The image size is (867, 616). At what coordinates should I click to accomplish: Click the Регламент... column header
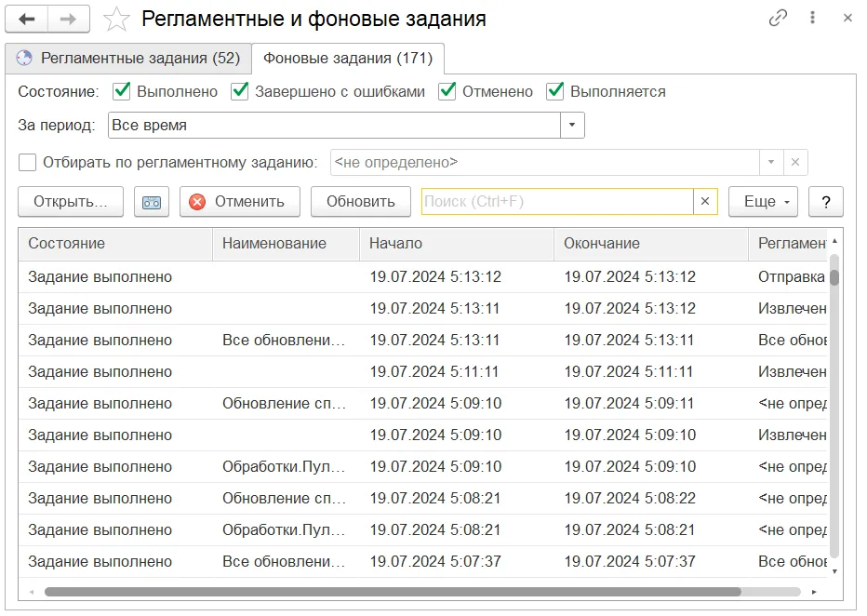pyautogui.click(x=788, y=244)
